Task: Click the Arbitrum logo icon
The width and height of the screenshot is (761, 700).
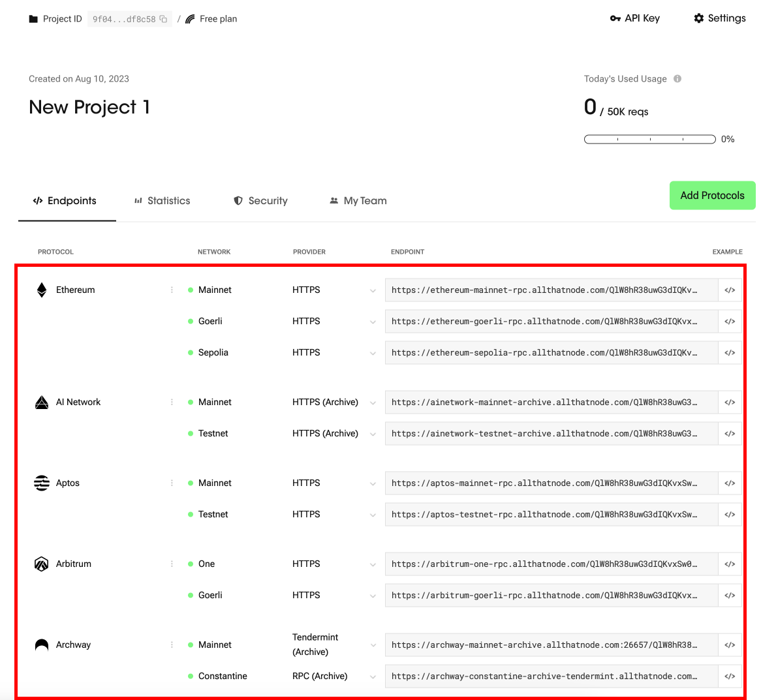Action: [x=42, y=564]
